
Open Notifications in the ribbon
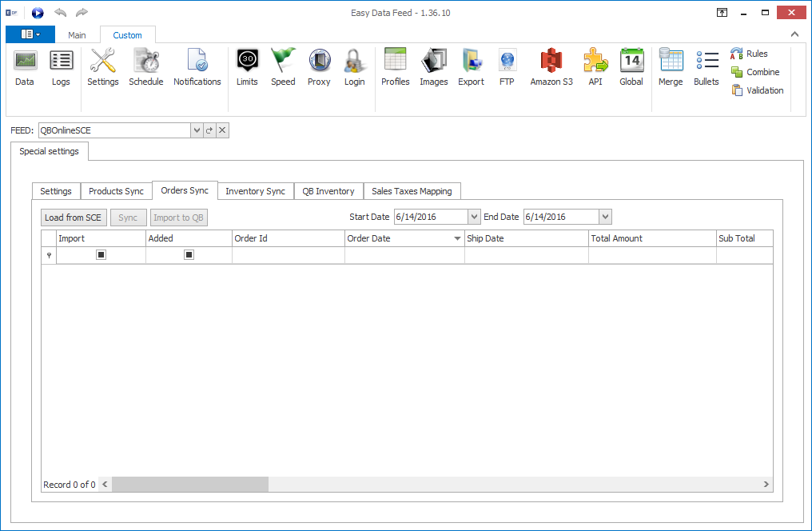click(x=197, y=67)
